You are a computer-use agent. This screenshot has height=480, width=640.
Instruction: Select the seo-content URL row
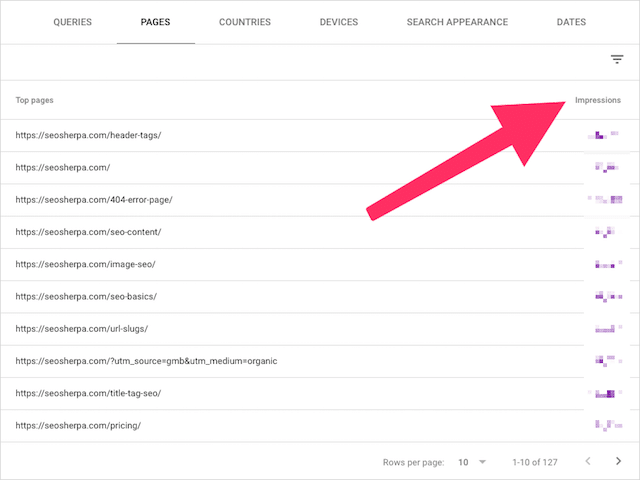click(320, 232)
